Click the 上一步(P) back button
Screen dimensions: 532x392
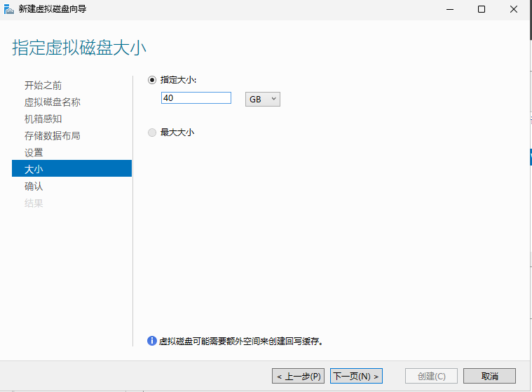coord(298,376)
